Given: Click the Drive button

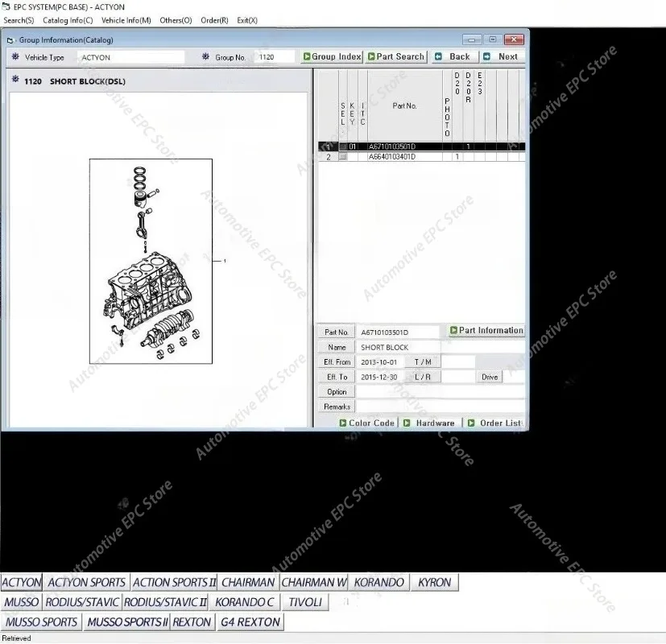Looking at the screenshot, I should 490,377.
